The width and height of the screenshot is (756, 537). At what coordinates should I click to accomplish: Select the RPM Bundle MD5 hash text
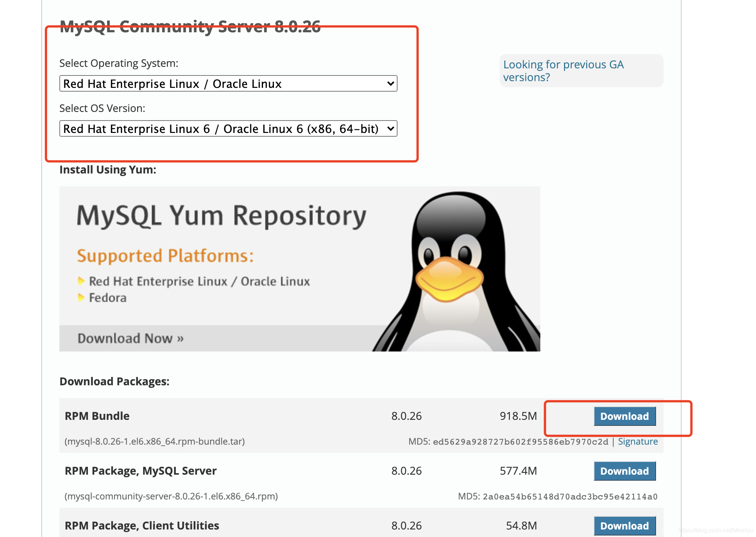(520, 442)
